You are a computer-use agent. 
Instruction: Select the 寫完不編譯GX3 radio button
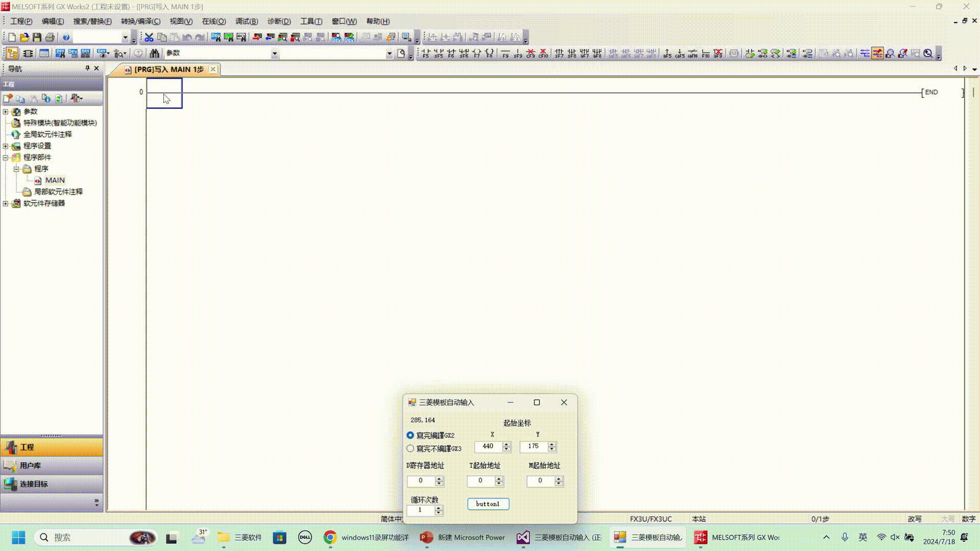[x=410, y=448]
